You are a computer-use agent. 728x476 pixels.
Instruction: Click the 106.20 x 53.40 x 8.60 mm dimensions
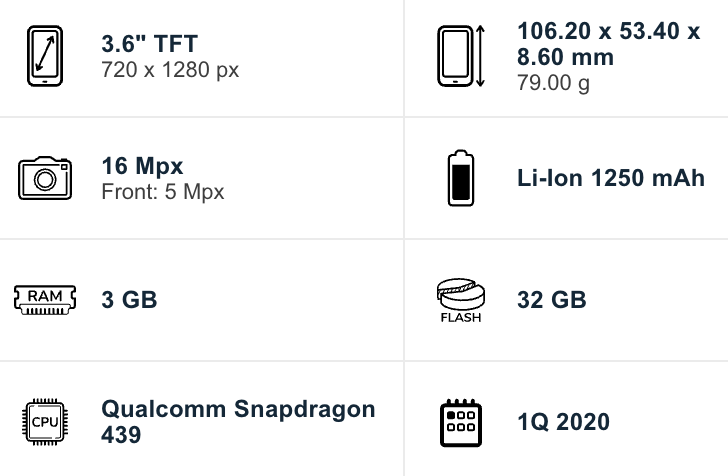click(608, 44)
